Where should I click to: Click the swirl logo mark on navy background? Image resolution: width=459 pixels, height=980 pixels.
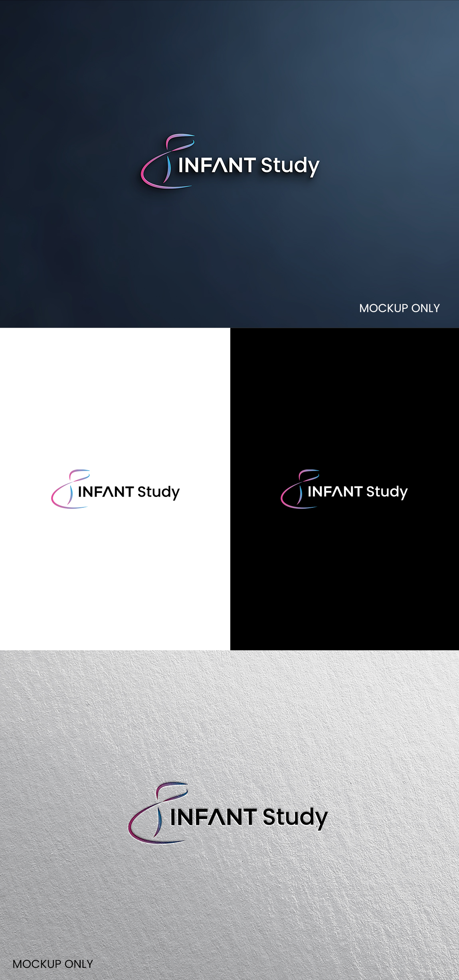click(168, 161)
